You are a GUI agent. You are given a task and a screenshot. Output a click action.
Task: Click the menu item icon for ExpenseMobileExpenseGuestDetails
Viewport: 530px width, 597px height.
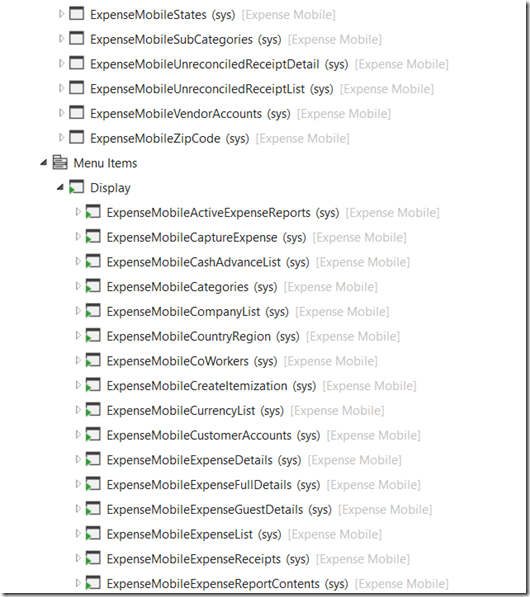[93, 509]
